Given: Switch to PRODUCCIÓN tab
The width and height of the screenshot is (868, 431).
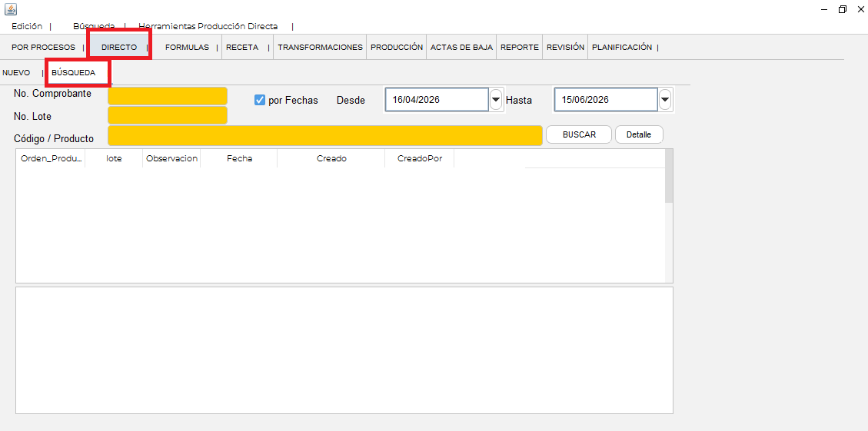Looking at the screenshot, I should (397, 48).
